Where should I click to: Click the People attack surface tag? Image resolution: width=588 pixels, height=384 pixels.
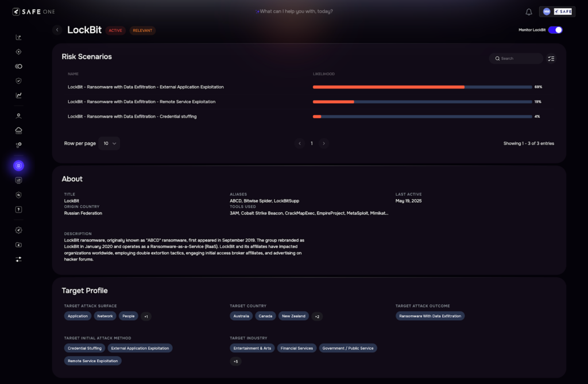tap(128, 316)
